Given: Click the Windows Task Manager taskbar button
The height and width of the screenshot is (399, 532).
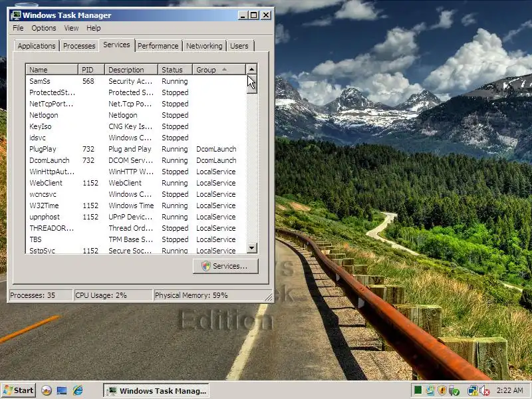Looking at the screenshot, I should pos(156,390).
